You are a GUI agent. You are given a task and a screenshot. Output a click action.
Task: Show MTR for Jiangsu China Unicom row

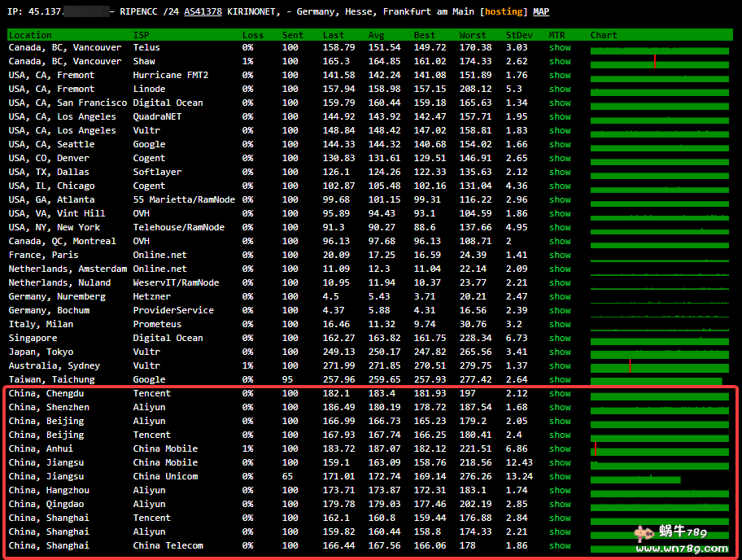(560, 476)
